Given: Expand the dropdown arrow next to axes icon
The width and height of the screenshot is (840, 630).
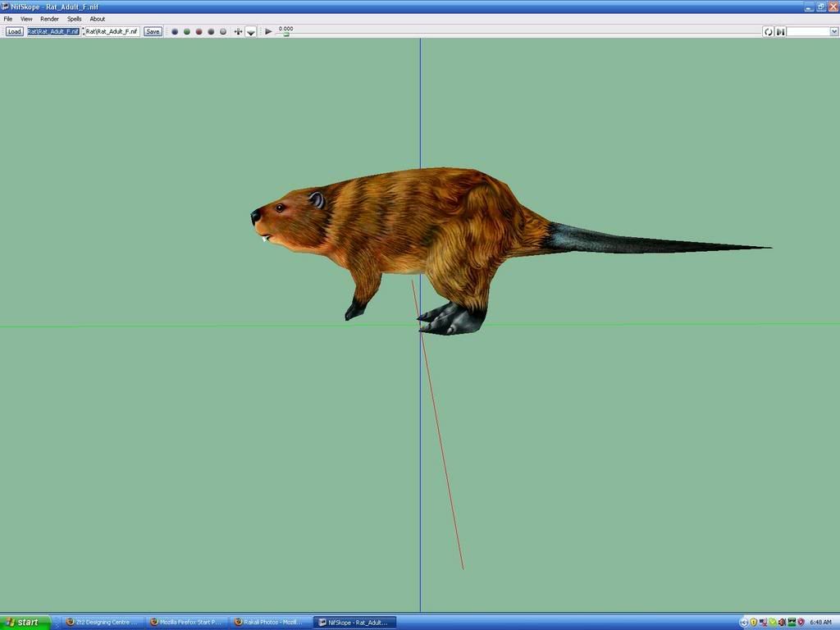Looking at the screenshot, I should (251, 33).
